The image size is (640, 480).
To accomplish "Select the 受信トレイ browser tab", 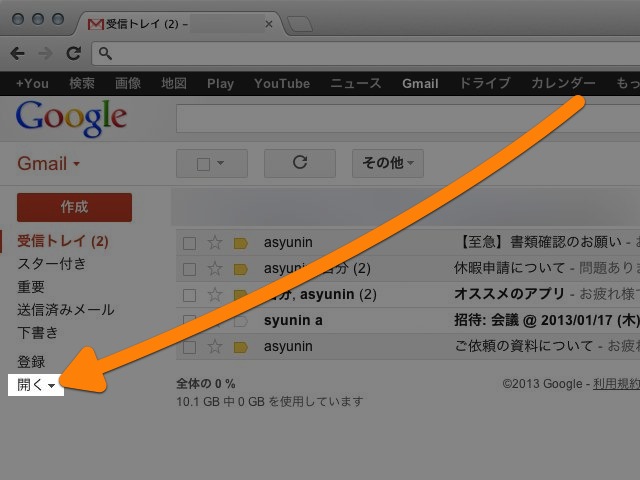I will point(180,24).
